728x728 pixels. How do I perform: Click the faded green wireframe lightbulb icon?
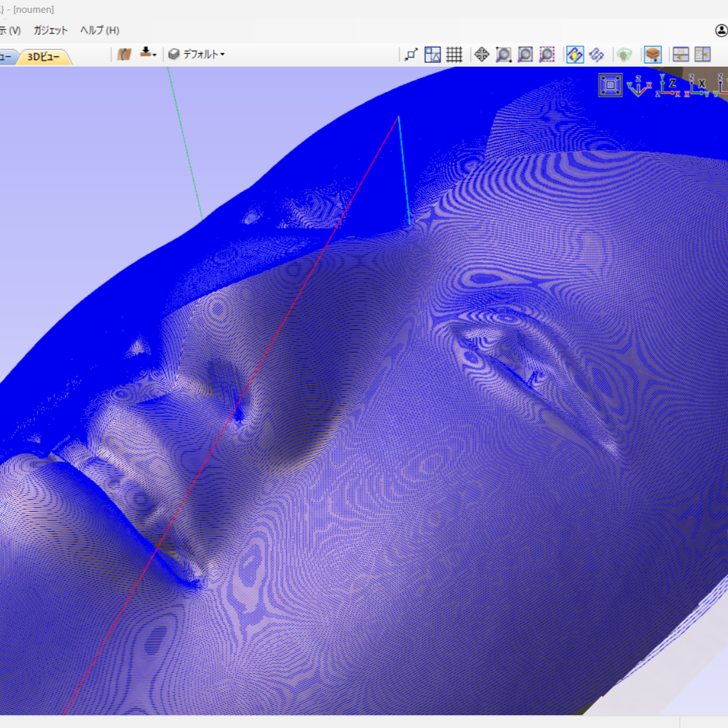point(624,54)
